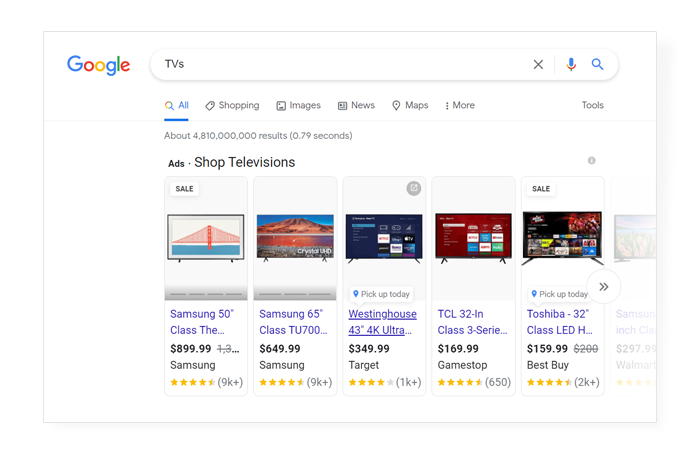Click the Samsung 50" Class The... TV thumbnail
Viewport: 700px width, 454px height.
(x=206, y=237)
